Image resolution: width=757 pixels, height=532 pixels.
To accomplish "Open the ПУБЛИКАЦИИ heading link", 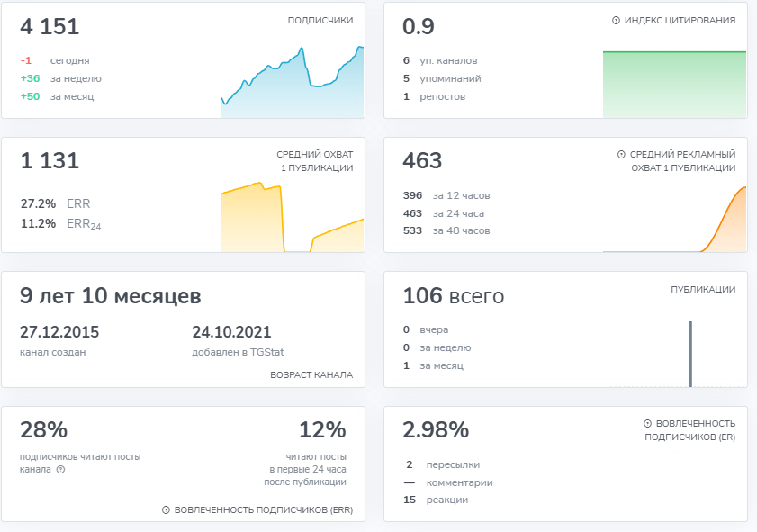I will click(702, 290).
